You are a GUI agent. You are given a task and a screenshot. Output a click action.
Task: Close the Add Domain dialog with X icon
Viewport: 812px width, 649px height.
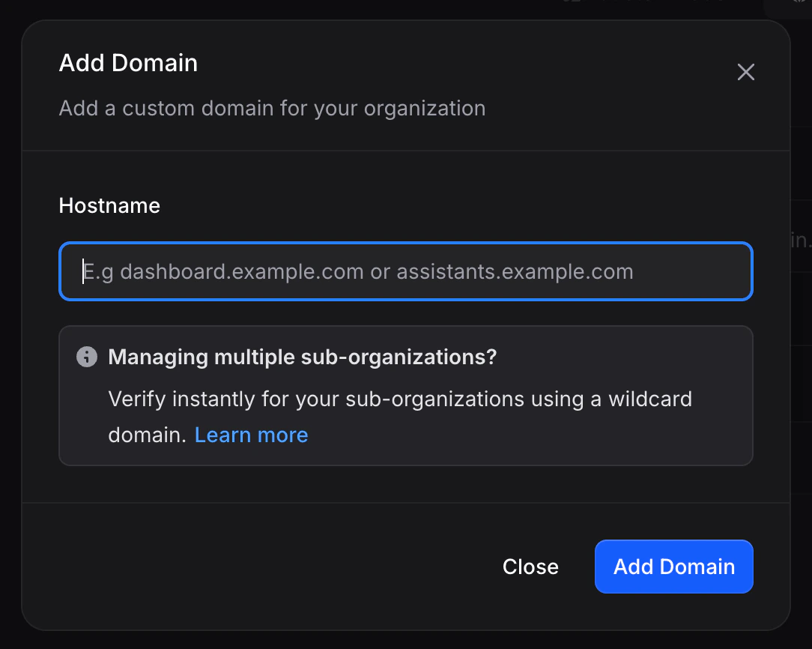click(x=746, y=72)
